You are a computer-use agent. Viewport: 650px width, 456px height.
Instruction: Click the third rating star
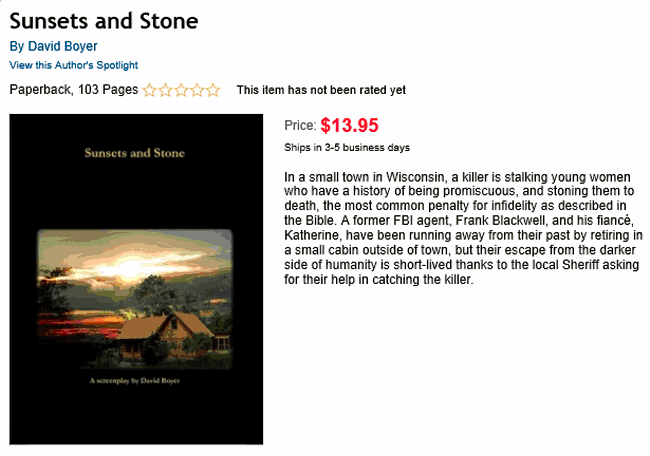tap(181, 90)
